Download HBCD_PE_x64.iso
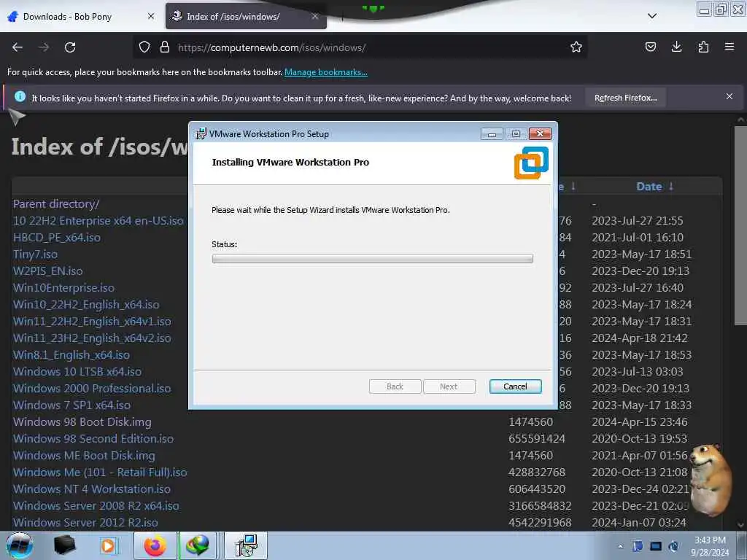747x560 pixels. pyautogui.click(x=57, y=238)
